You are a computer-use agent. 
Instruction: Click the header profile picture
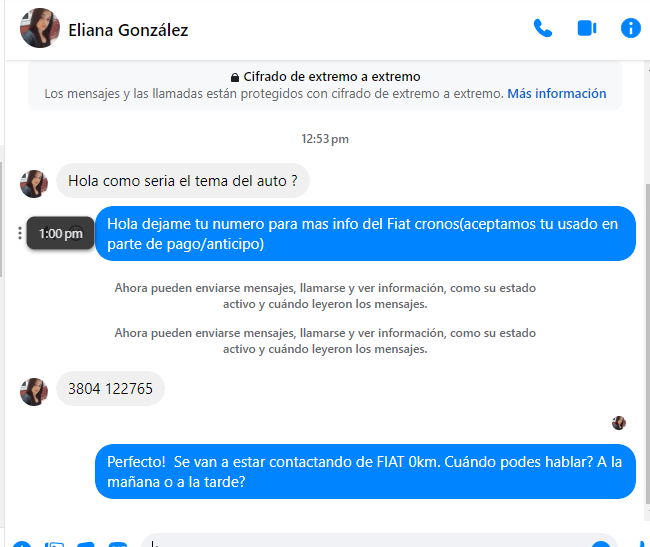(40, 28)
